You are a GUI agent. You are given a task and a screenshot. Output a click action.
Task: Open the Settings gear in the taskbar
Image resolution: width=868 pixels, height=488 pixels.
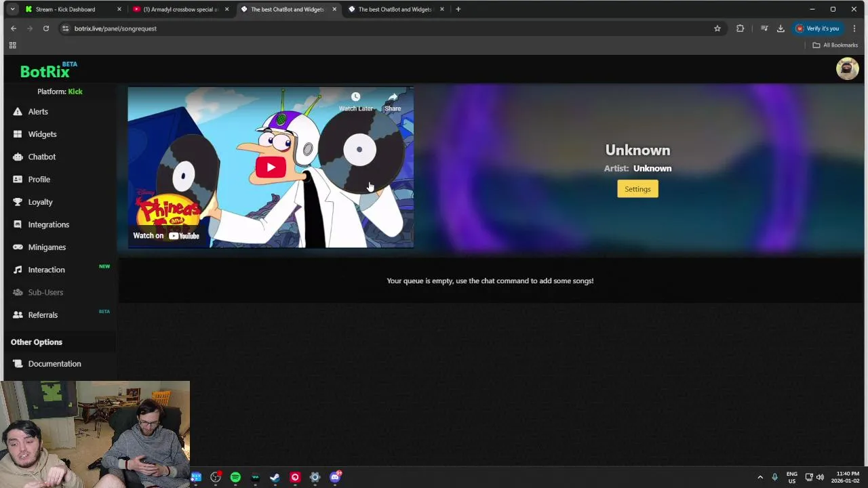point(315,477)
